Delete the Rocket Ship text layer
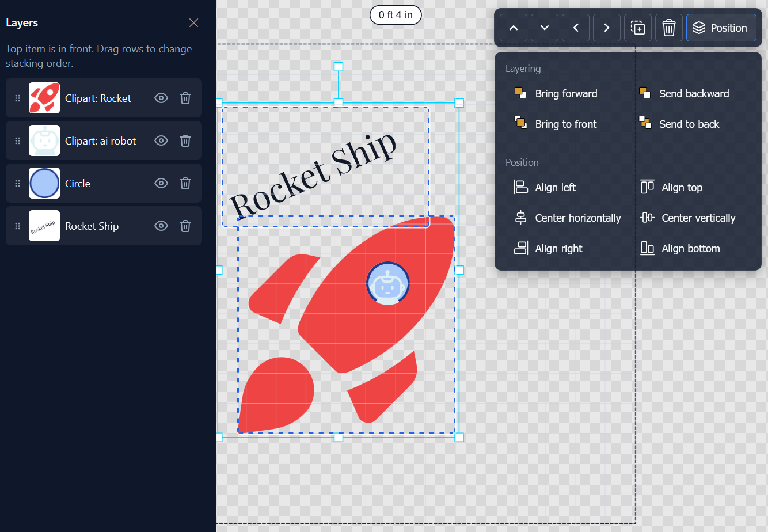 click(185, 226)
